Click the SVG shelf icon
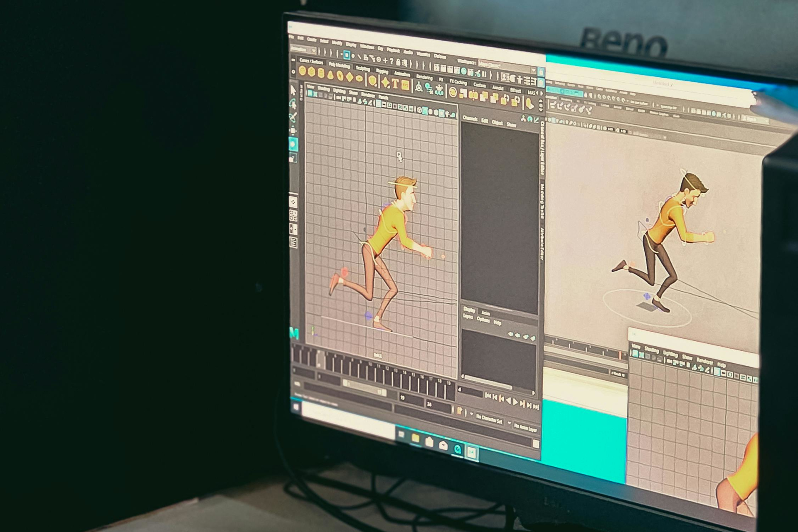Image resolution: width=798 pixels, height=532 pixels. tap(405, 86)
